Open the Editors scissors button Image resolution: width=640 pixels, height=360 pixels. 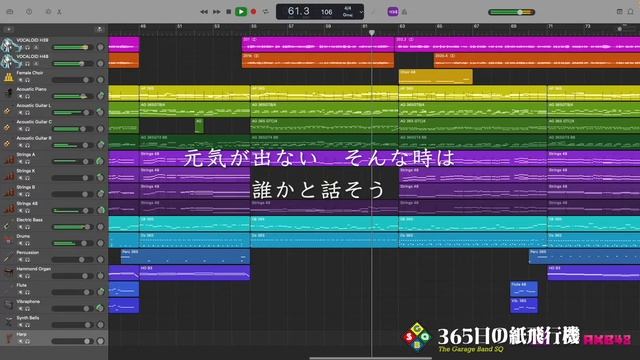(x=59, y=12)
